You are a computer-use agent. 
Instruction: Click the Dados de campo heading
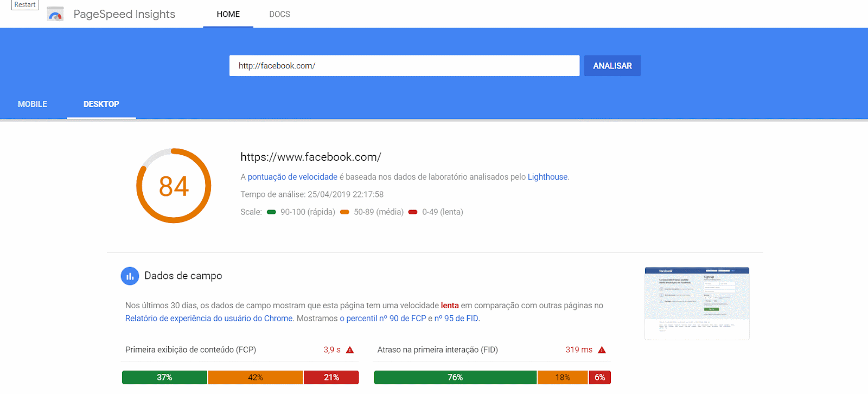[x=183, y=276]
